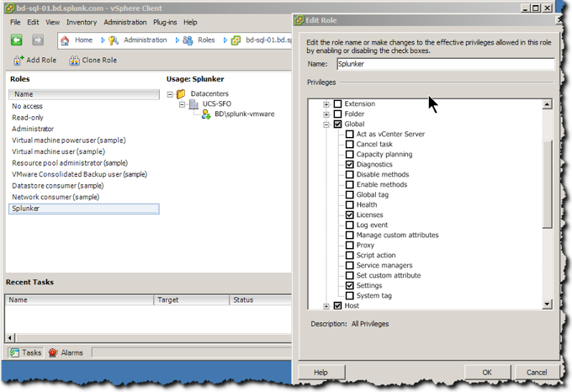Click the BD\splunk-vmware user icon
The height and width of the screenshot is (392, 572).
(x=206, y=114)
